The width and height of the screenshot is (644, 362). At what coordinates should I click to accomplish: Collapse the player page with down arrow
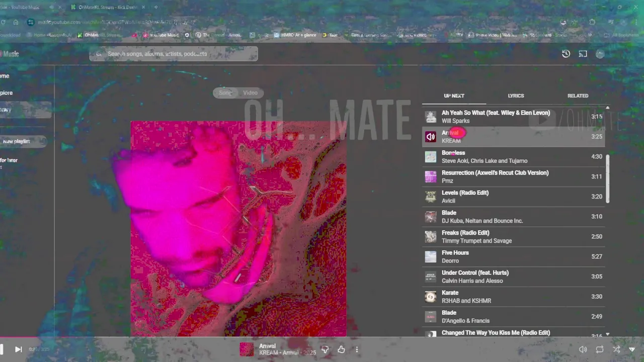pos(632,349)
